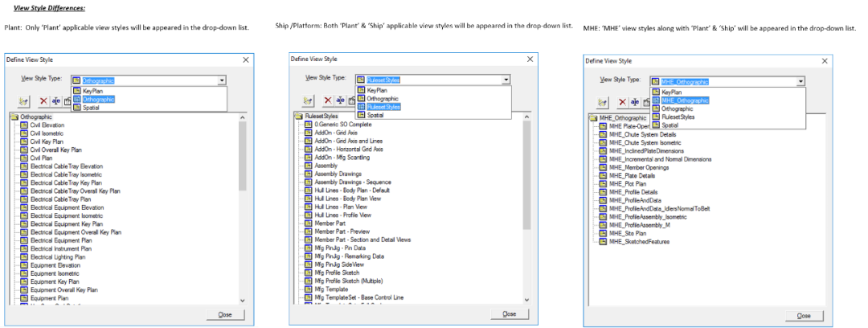Select MHE_ProfileAssembly_Isometric item
This screenshot has width=868, height=328.
pyautogui.click(x=648, y=216)
